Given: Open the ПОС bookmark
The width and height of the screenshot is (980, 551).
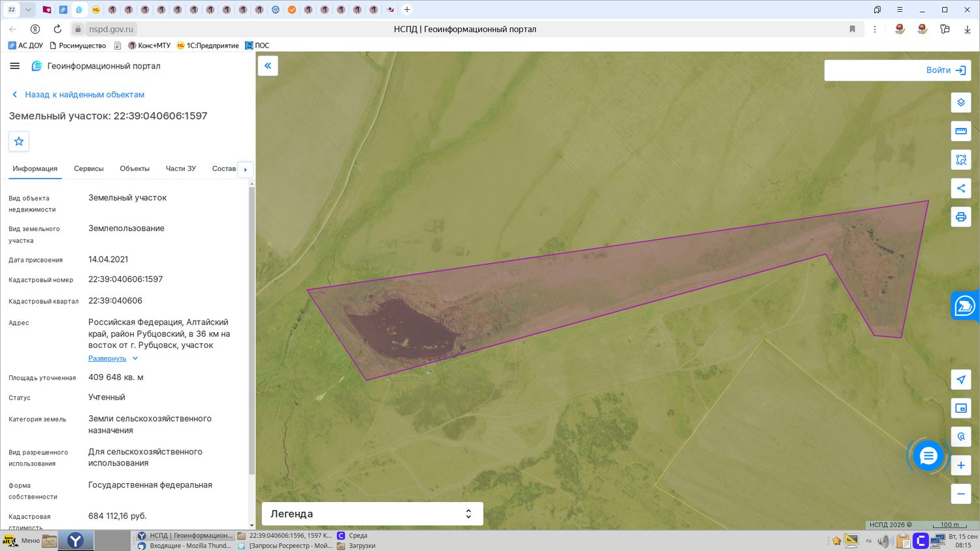Looking at the screenshot, I should click(257, 46).
